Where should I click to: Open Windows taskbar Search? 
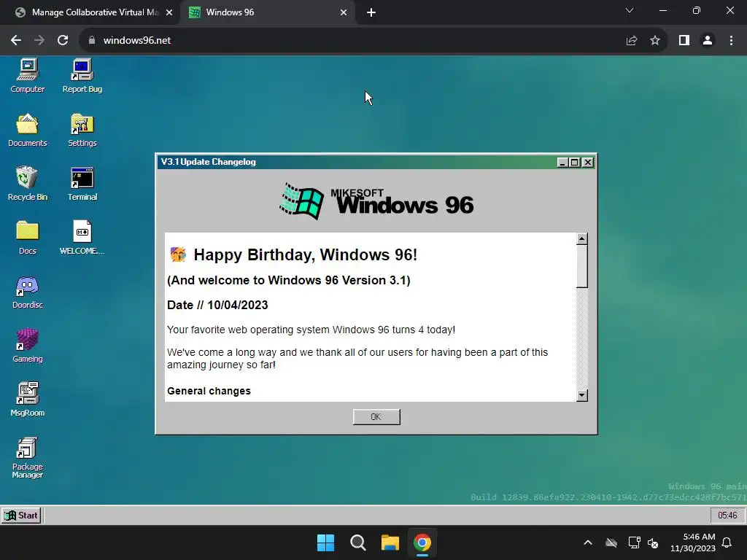pyautogui.click(x=357, y=542)
